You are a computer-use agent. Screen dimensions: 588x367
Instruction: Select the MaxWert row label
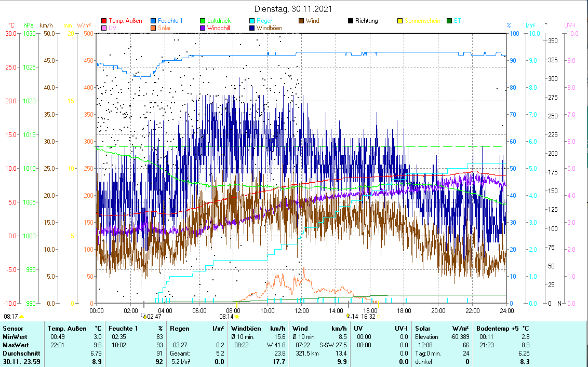point(15,345)
